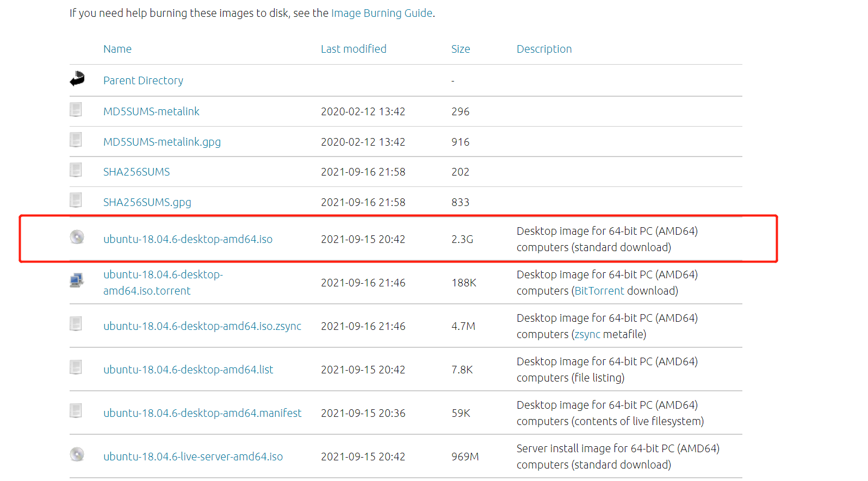Screen dimensions: 868x481
Task: Sort listing by Name column header
Action: pos(117,49)
